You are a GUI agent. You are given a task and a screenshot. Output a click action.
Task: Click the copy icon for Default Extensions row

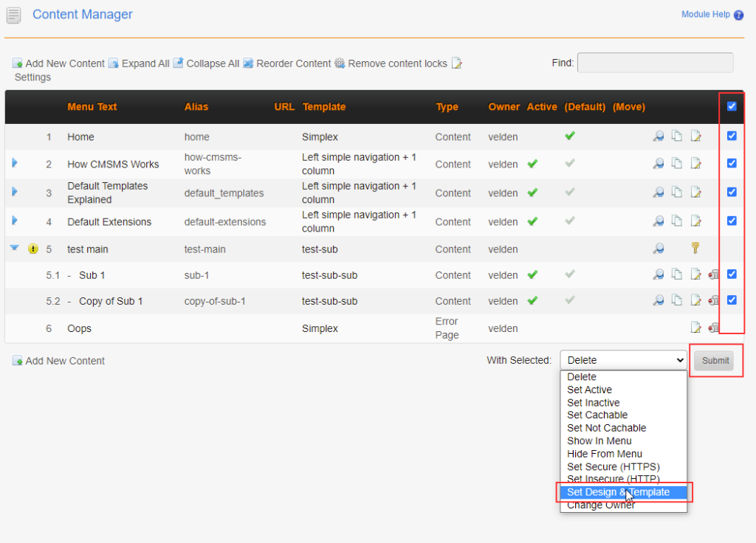pyautogui.click(x=677, y=221)
